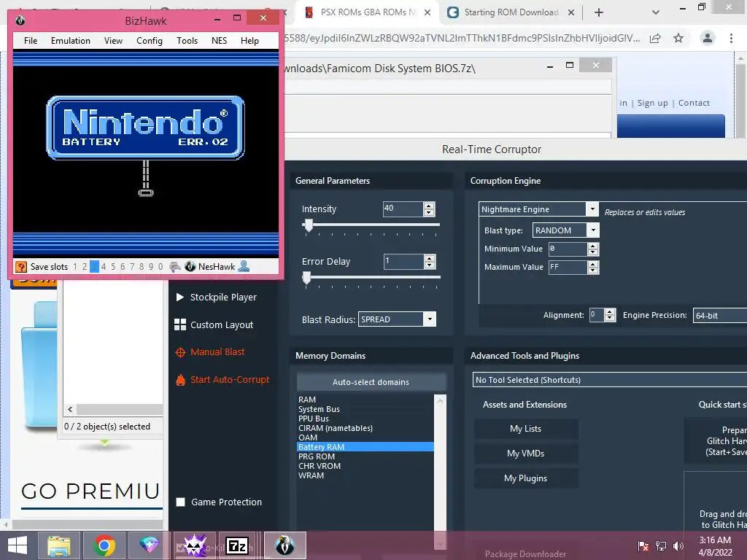Viewport: 747px width, 560px height.
Task: Open the BizHawk Emulation menu
Action: (x=71, y=41)
